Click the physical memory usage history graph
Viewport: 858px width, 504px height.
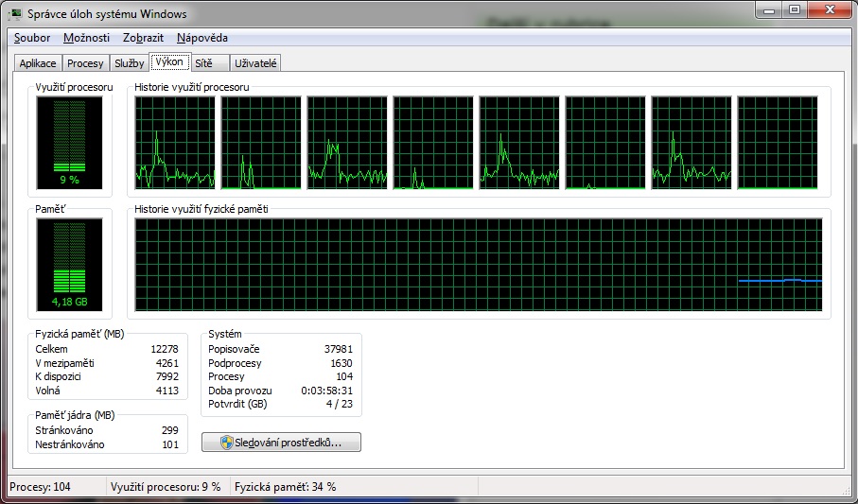pos(479,265)
